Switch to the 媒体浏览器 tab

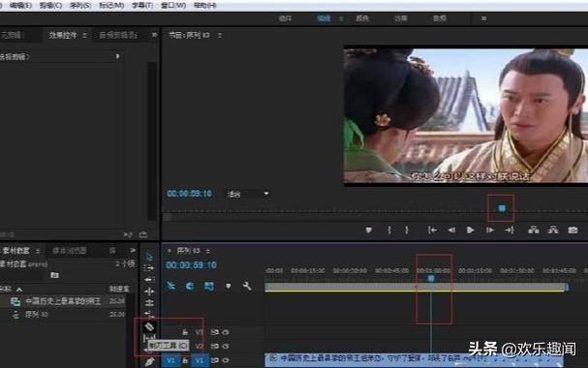[70, 250]
